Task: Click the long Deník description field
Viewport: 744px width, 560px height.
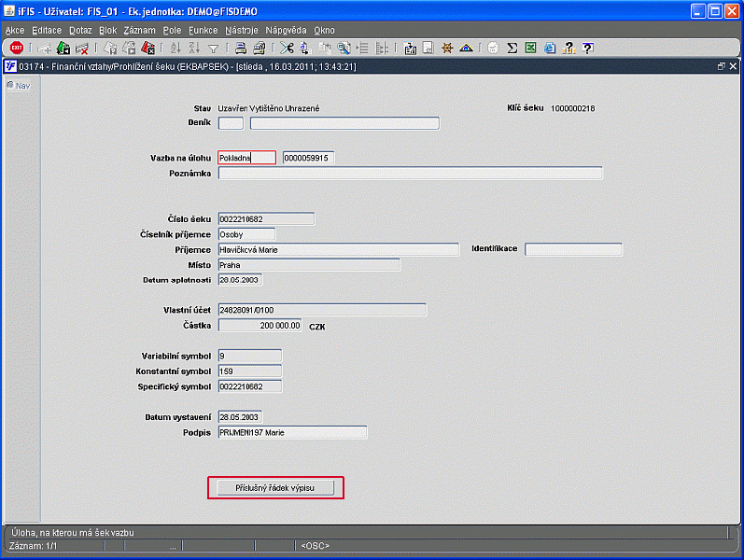Action: [344, 123]
